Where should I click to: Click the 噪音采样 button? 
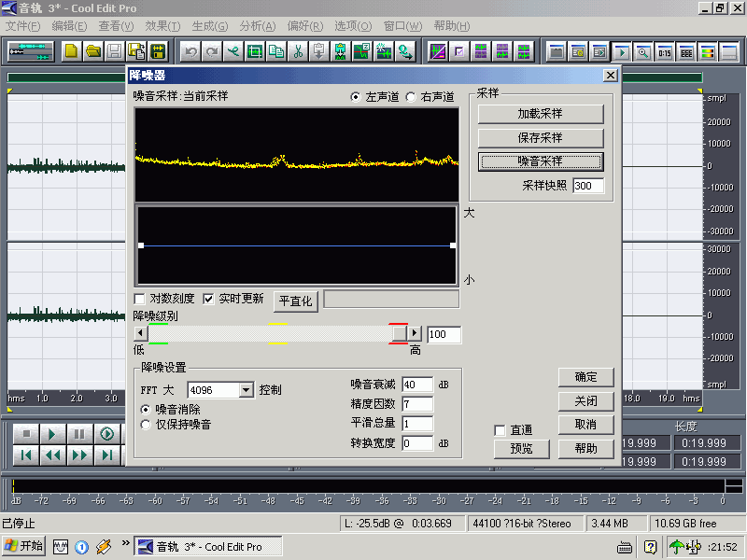(x=539, y=161)
